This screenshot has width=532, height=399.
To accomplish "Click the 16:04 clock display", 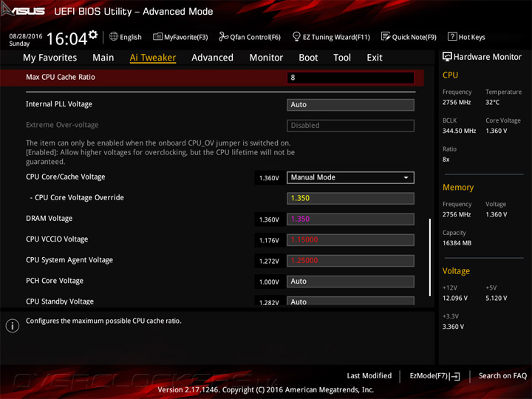I will click(67, 38).
